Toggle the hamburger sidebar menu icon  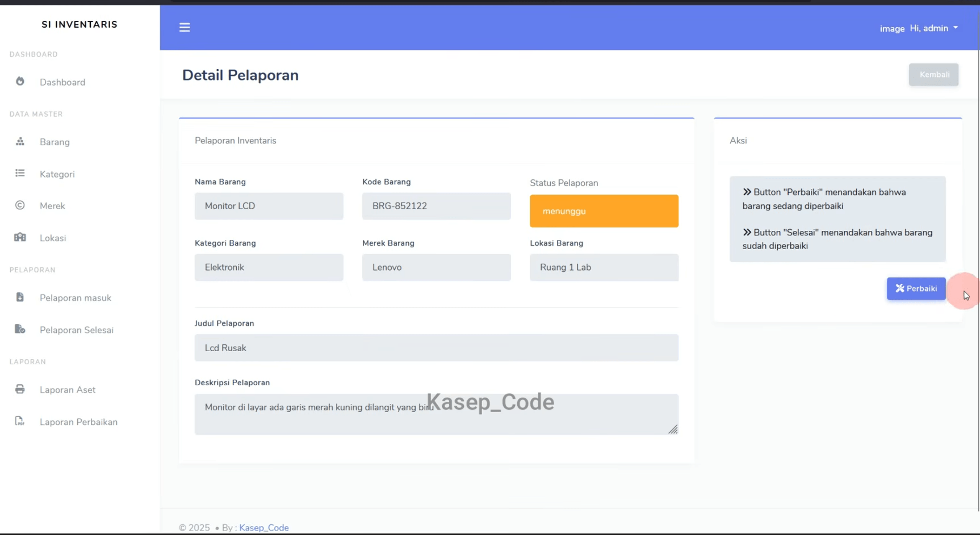[x=185, y=27]
